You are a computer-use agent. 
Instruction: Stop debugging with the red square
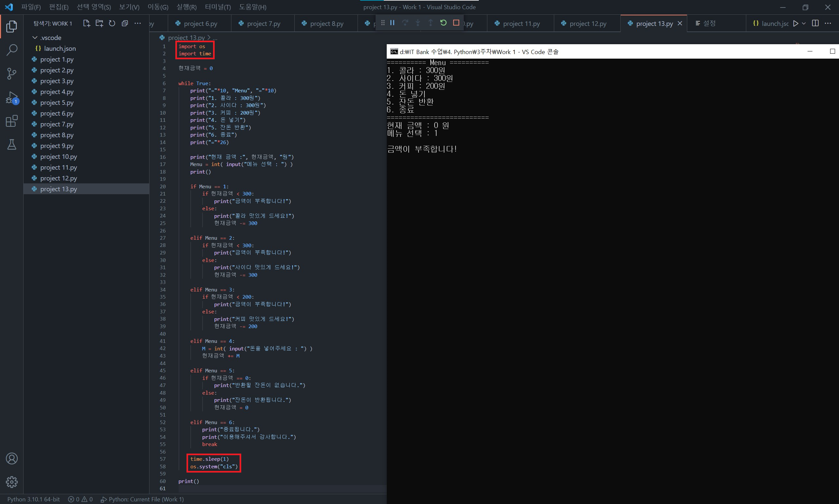click(456, 23)
